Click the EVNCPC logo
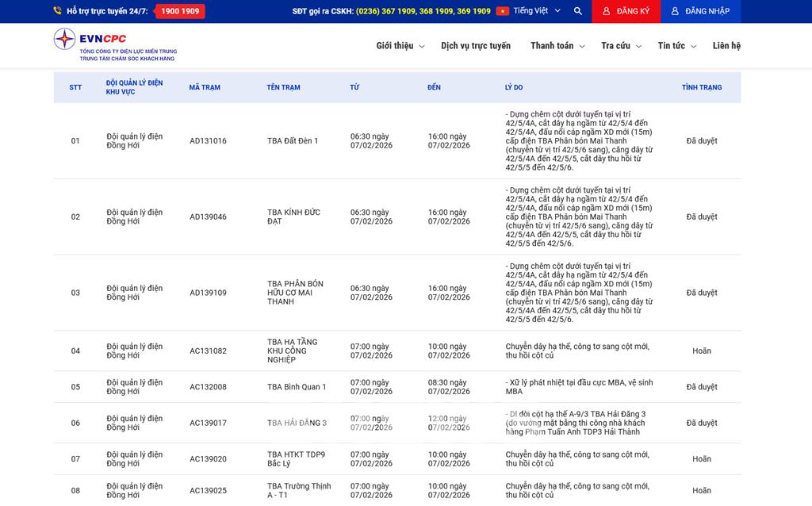This screenshot has height=506, width=812. pyautogui.click(x=115, y=45)
